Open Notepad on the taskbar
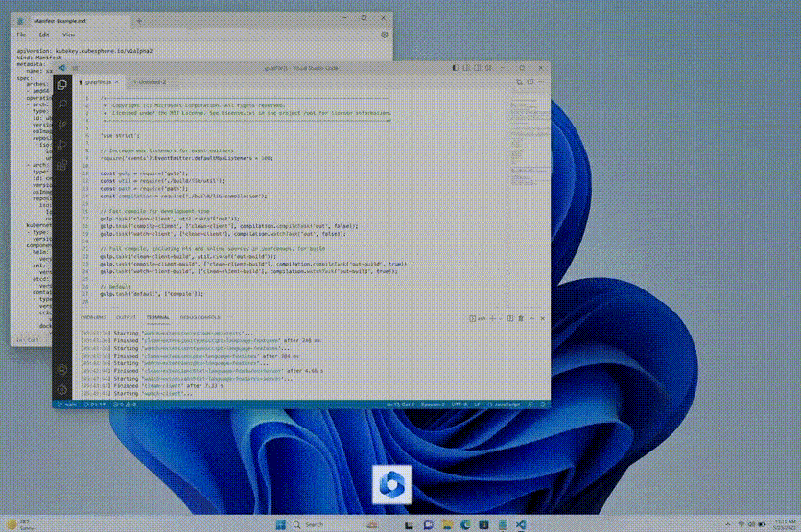 502,525
